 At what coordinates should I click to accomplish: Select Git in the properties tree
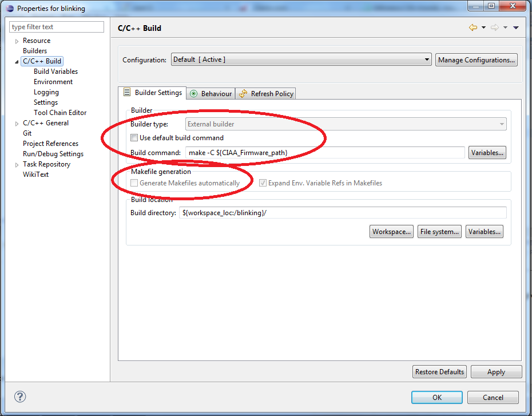coord(27,133)
